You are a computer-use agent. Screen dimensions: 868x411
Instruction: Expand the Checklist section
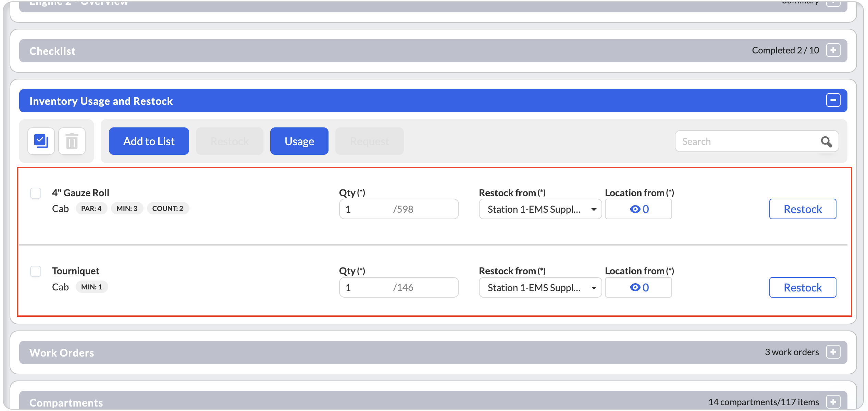[x=833, y=50]
